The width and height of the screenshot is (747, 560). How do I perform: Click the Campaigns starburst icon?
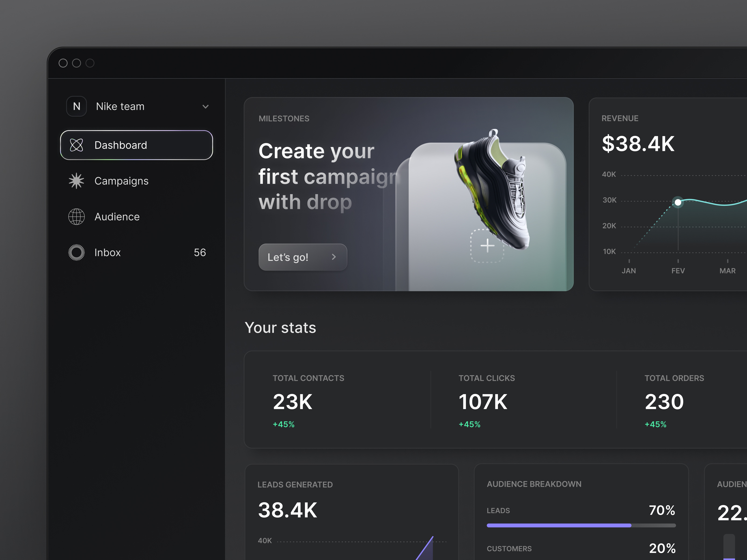[76, 181]
